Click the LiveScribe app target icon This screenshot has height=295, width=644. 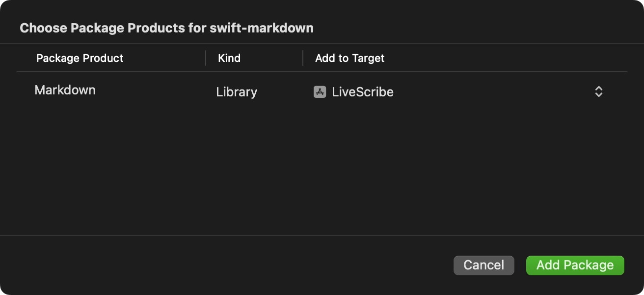pyautogui.click(x=320, y=92)
